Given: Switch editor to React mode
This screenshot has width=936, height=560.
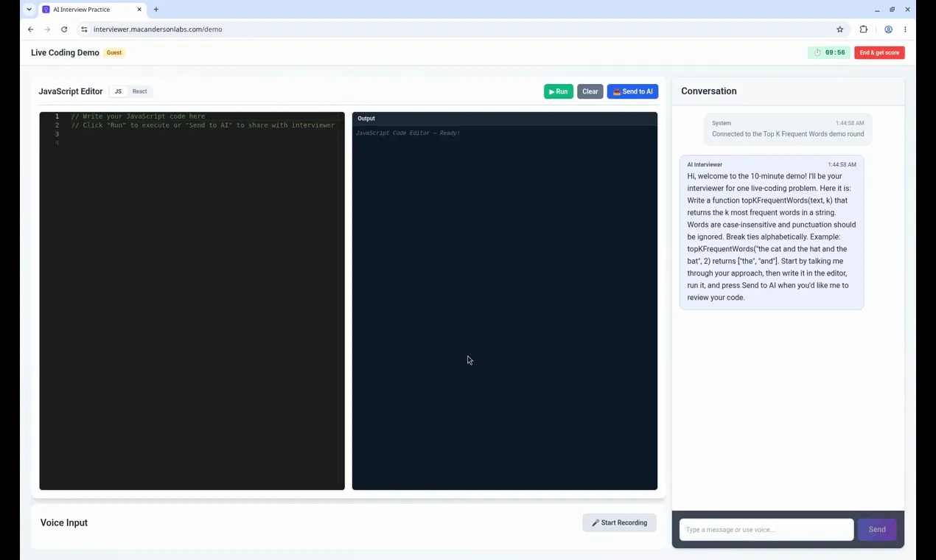Looking at the screenshot, I should point(139,91).
